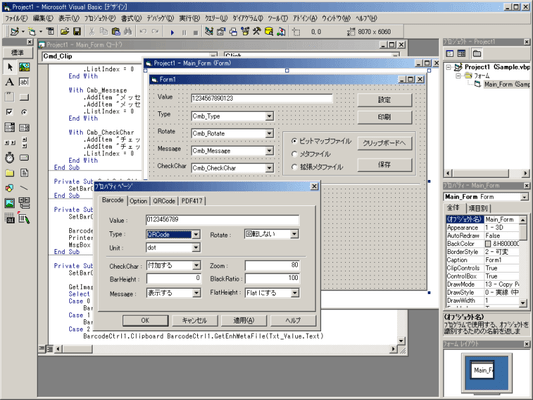The height and width of the screenshot is (400, 533).
Task: Select the ListBox tool in the toolbox
Action: 24,127
